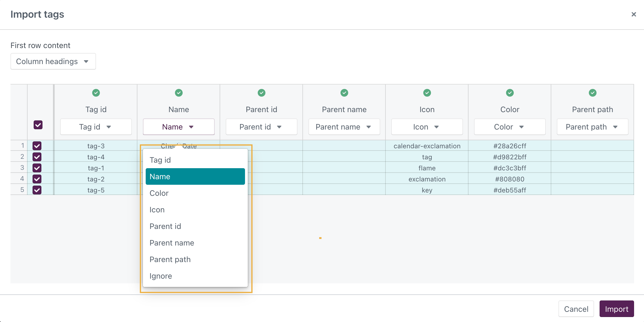Image resolution: width=644 pixels, height=322 pixels.
Task: Click green check icon above Parent name
Action: coord(344,93)
